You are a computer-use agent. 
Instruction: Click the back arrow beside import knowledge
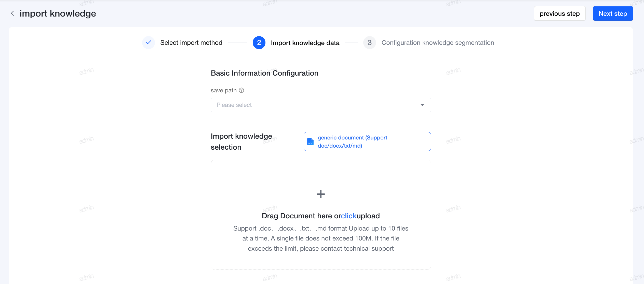pyautogui.click(x=12, y=13)
